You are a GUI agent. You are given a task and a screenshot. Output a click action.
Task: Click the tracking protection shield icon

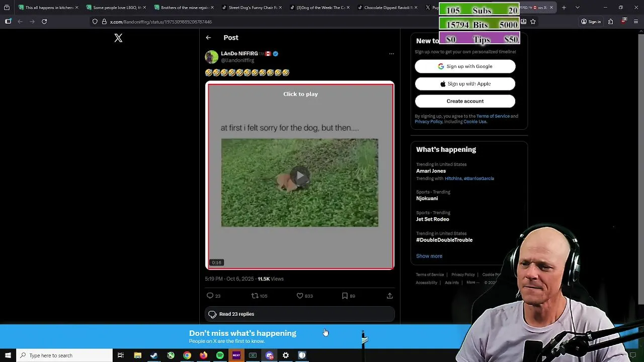tap(95, 22)
